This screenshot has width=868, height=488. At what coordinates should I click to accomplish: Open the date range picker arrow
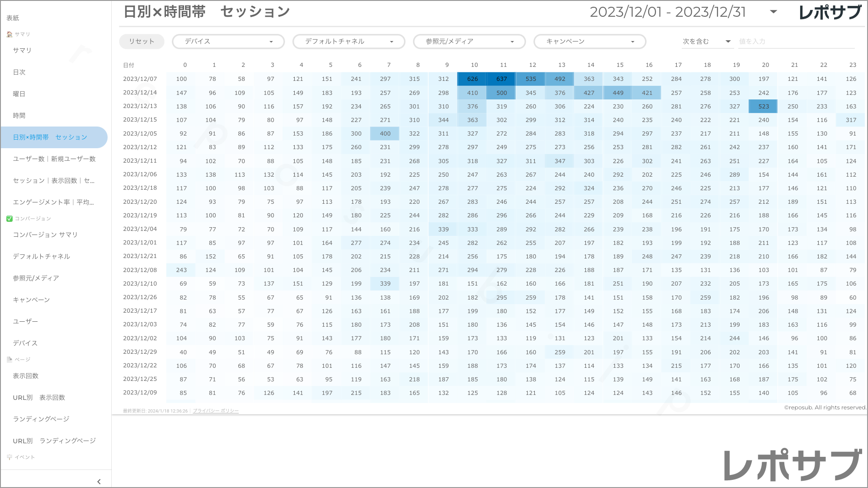[774, 12]
